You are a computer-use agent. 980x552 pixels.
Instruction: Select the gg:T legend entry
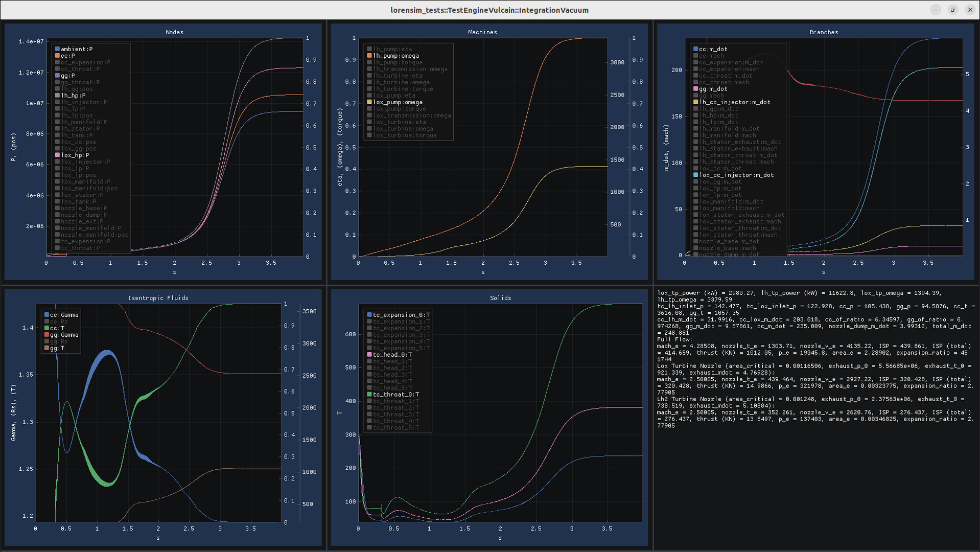coord(57,348)
